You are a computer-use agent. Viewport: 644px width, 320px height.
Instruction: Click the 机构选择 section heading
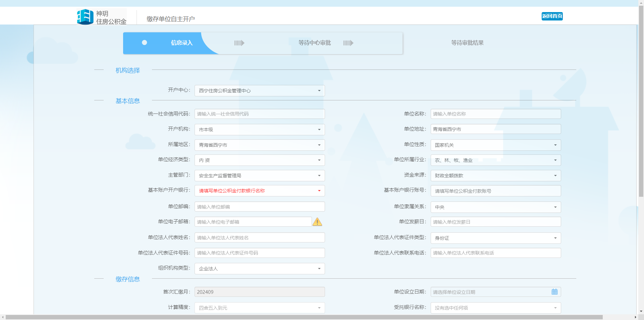[128, 70]
